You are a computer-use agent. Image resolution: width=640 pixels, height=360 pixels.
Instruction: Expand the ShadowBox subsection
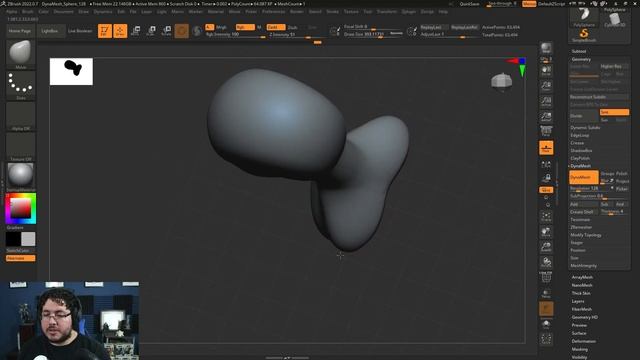click(x=581, y=151)
